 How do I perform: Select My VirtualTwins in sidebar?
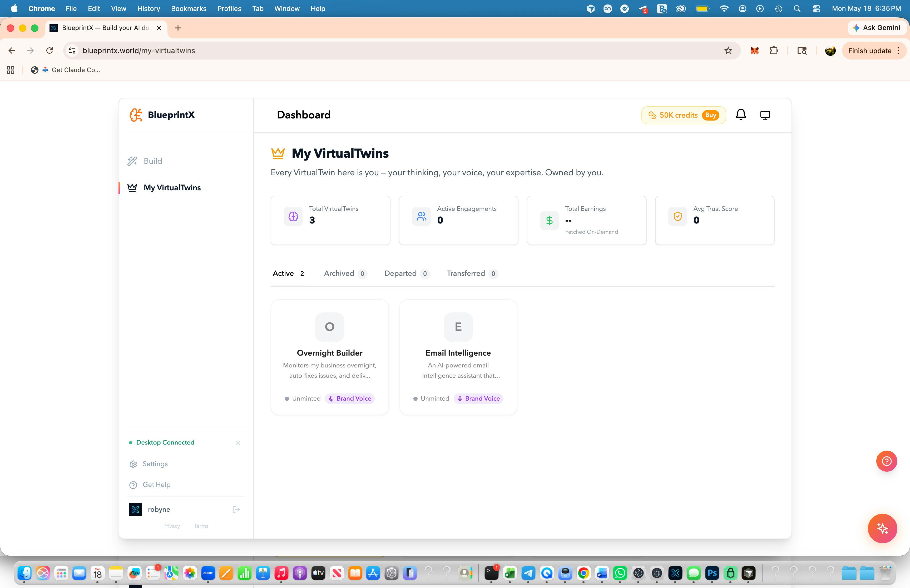[164, 188]
